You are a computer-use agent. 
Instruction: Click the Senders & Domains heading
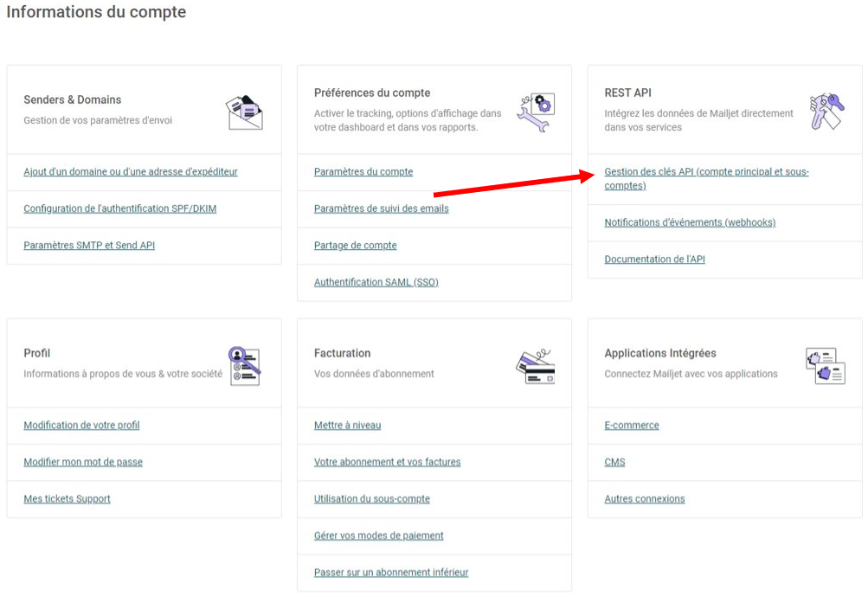click(x=73, y=99)
